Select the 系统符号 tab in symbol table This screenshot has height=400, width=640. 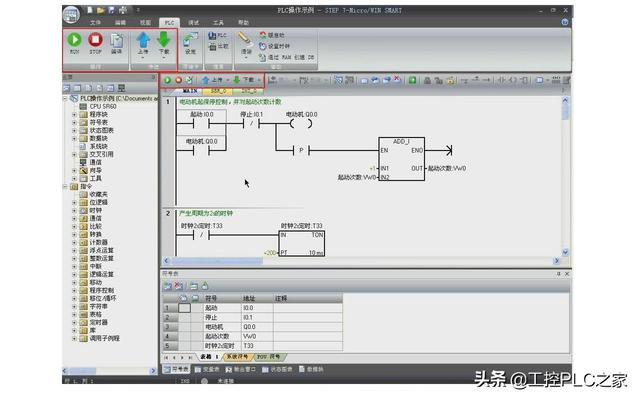point(238,357)
